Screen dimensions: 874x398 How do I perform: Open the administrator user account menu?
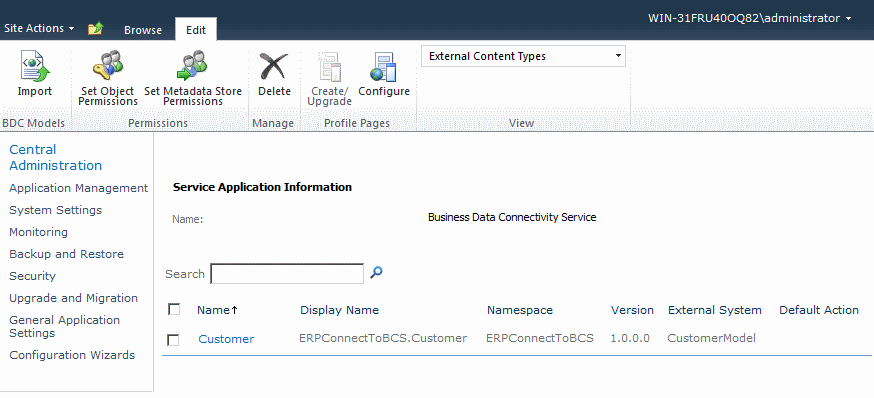tap(750, 18)
